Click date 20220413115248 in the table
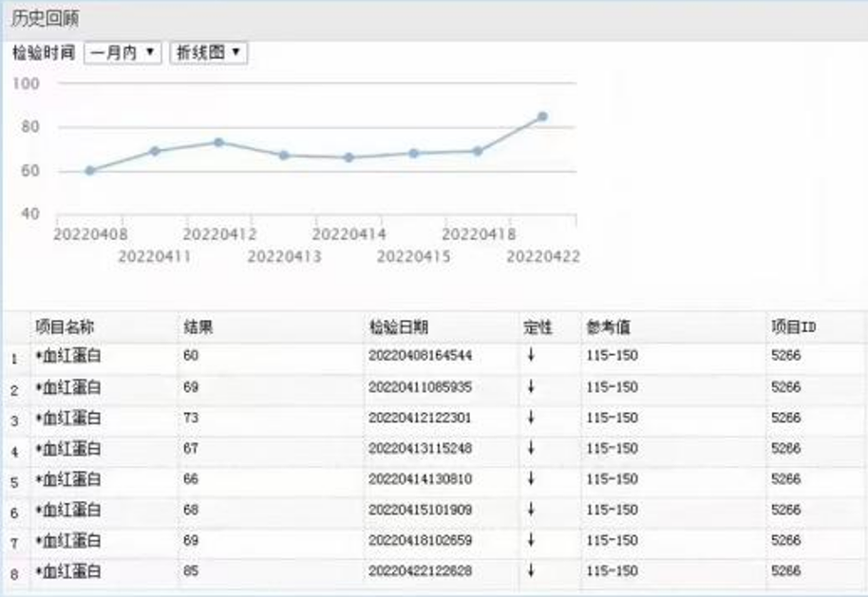868x597 pixels. [420, 448]
